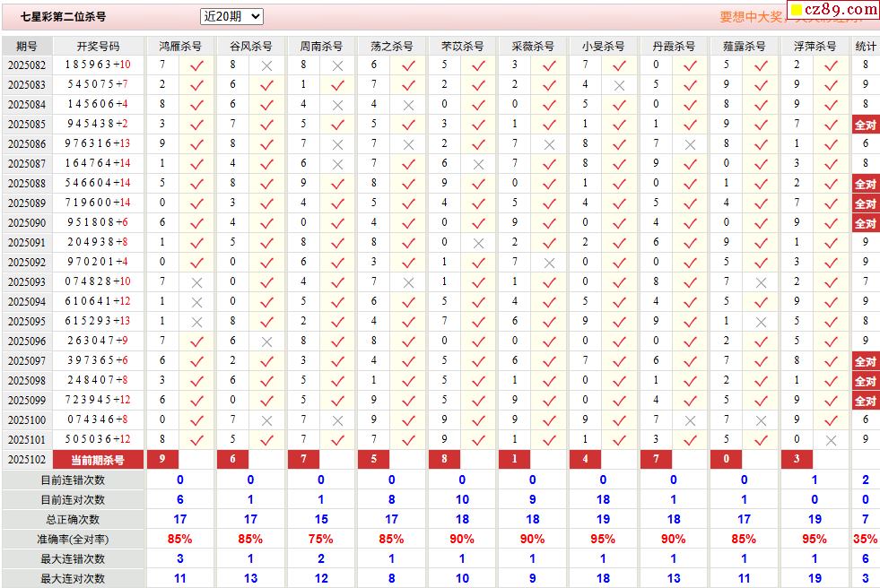The image size is (880, 588).
Task: Click the X mark under 鸿雁杀号 in row 2025094
Action: tap(196, 303)
